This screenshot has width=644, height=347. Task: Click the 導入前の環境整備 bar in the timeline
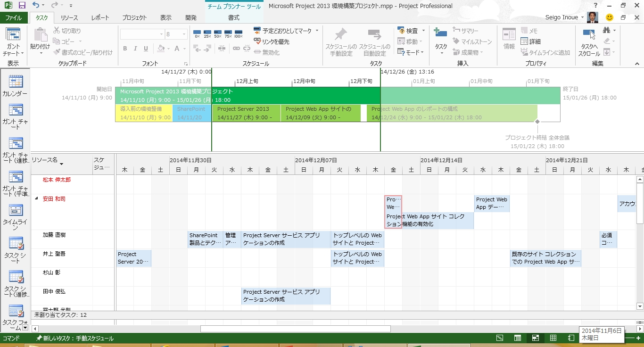pyautogui.click(x=144, y=113)
